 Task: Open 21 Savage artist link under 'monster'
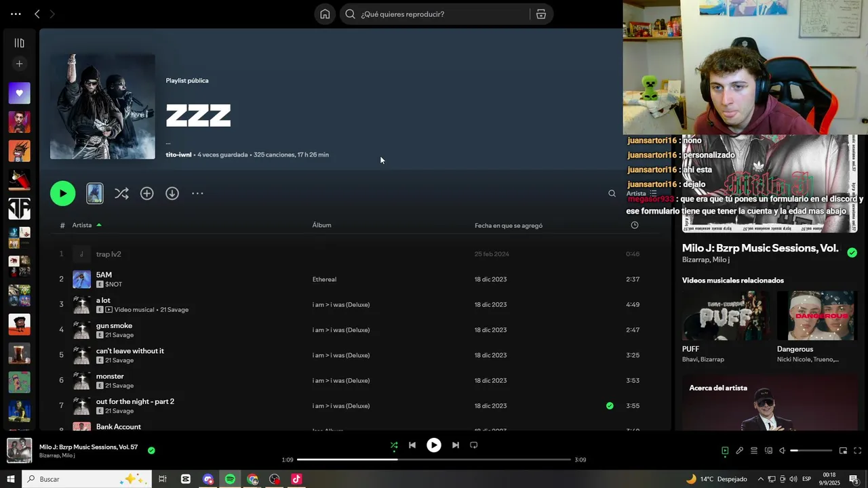[x=119, y=386]
